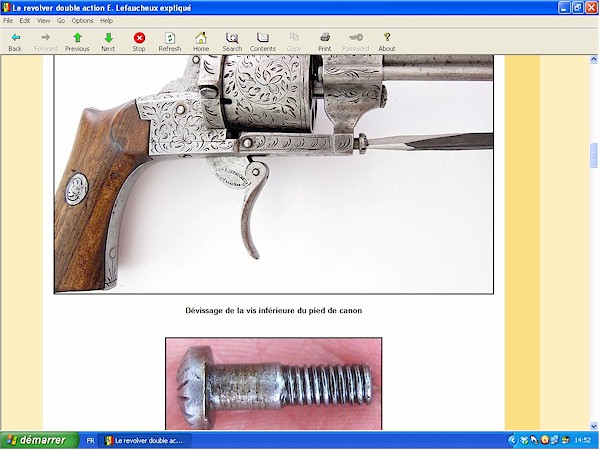This screenshot has height=450, width=600.
Task: Click the revolver disassembly photo
Action: (x=274, y=174)
